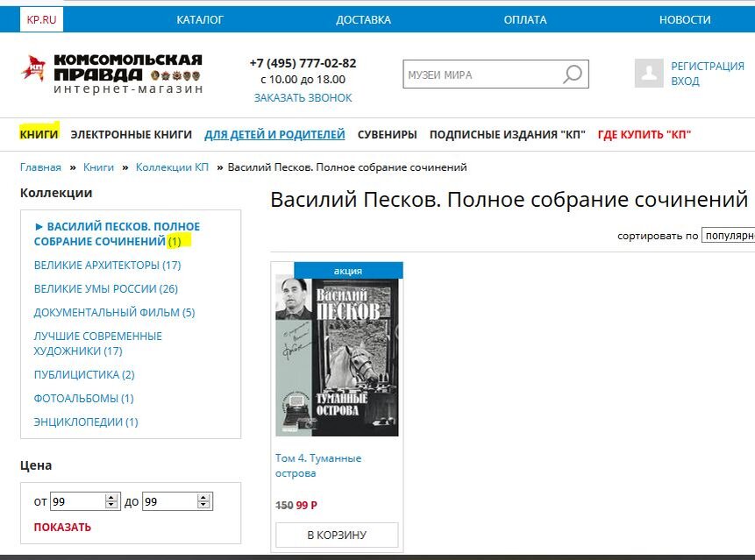This screenshot has width=755, height=560.
Task: Open the ВЕЛИКИЕ АРХИТЕКТОРЫ (17) collection
Action: point(107,265)
